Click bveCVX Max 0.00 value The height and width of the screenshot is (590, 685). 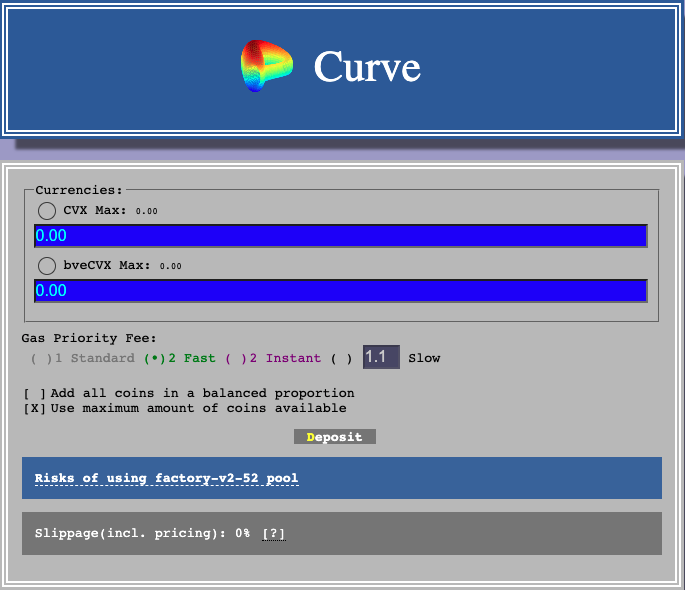tap(170, 266)
